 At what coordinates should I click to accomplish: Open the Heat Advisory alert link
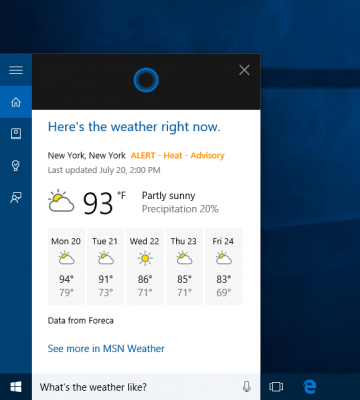click(178, 156)
